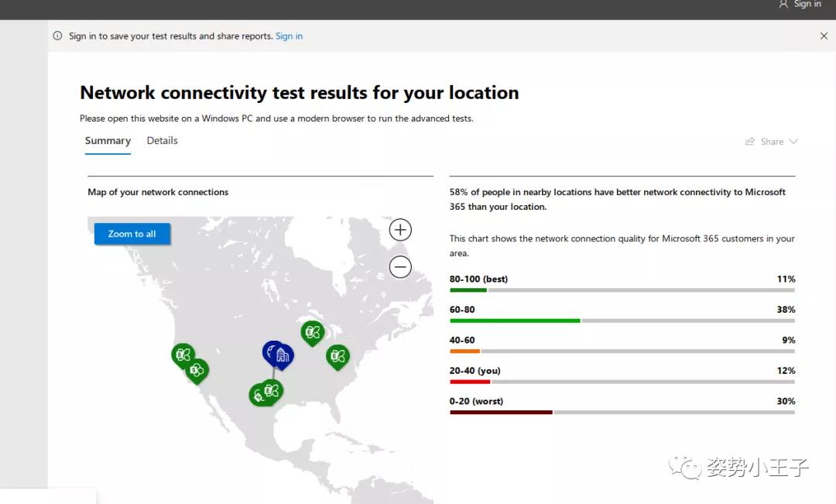This screenshot has width=836, height=504.
Task: Click Sign in at the top right
Action: [807, 5]
